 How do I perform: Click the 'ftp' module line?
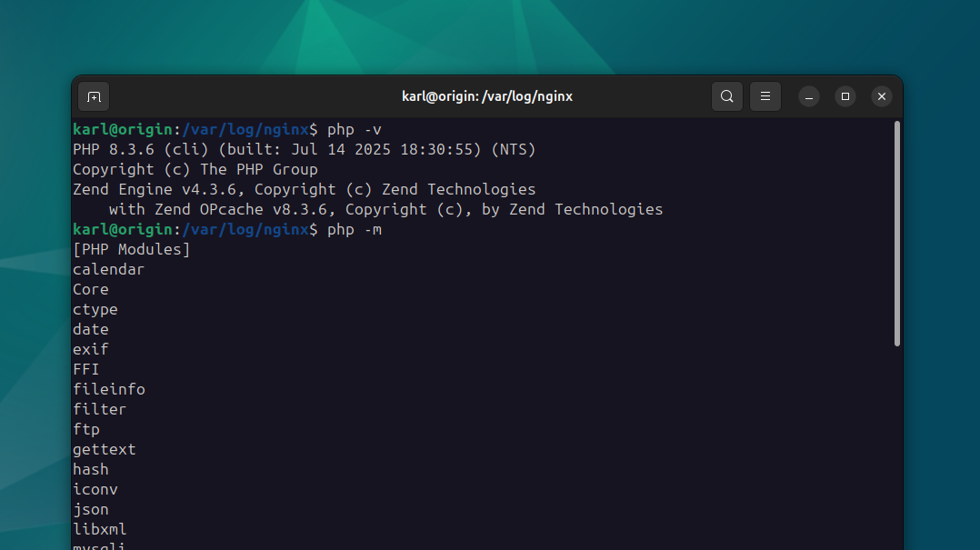[x=86, y=429]
